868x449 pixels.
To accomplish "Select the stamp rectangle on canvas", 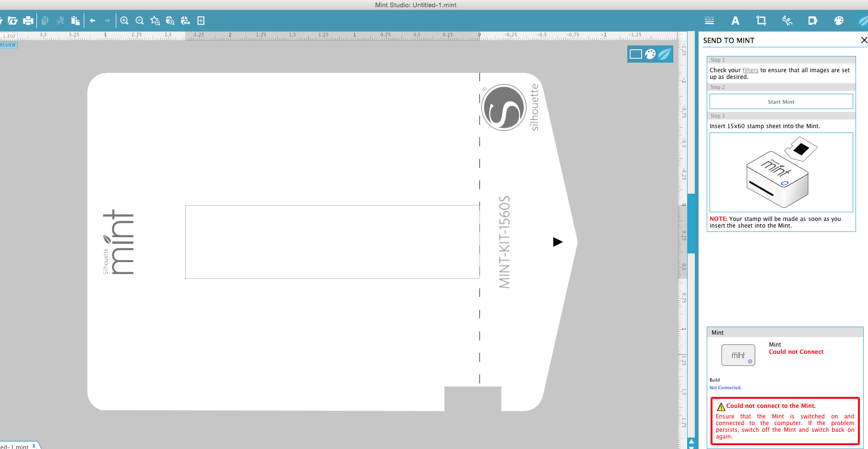I will pos(333,242).
